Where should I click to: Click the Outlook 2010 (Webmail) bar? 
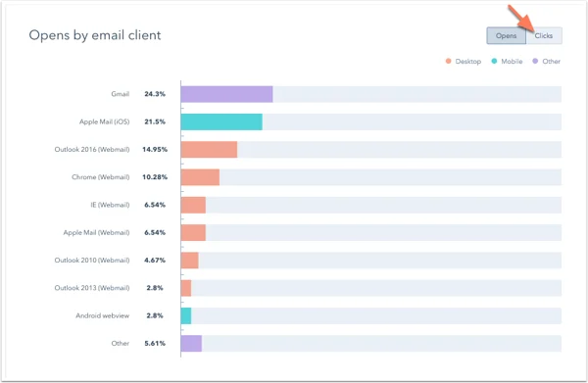click(x=190, y=261)
